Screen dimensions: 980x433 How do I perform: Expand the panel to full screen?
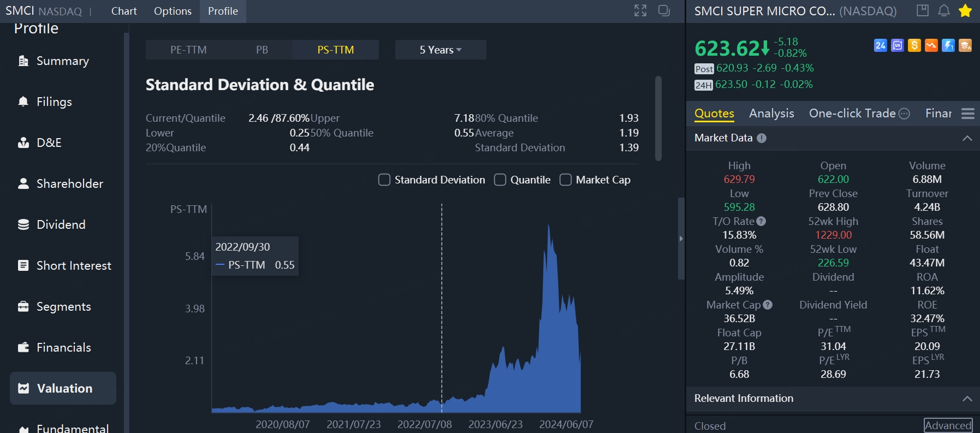pos(640,10)
